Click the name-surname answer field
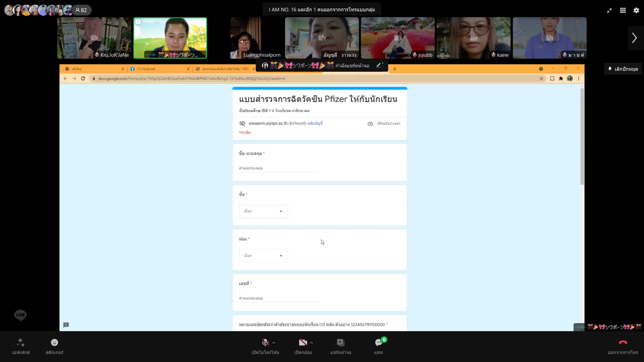This screenshot has height=362, width=644. tap(279, 168)
